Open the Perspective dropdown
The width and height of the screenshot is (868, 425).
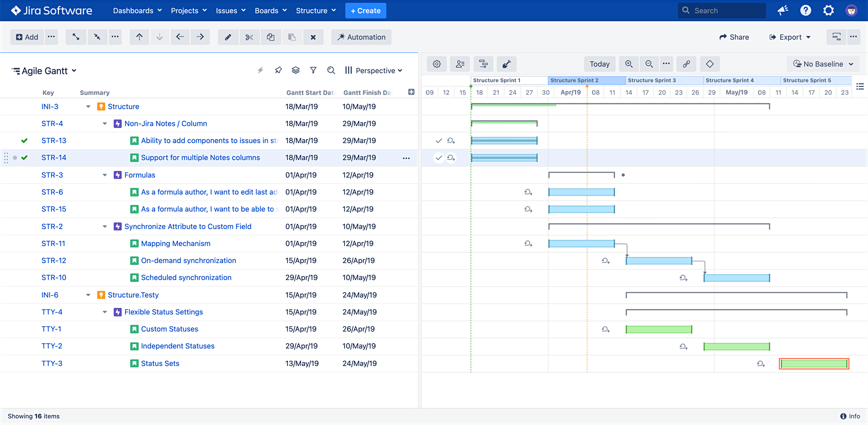coord(374,70)
